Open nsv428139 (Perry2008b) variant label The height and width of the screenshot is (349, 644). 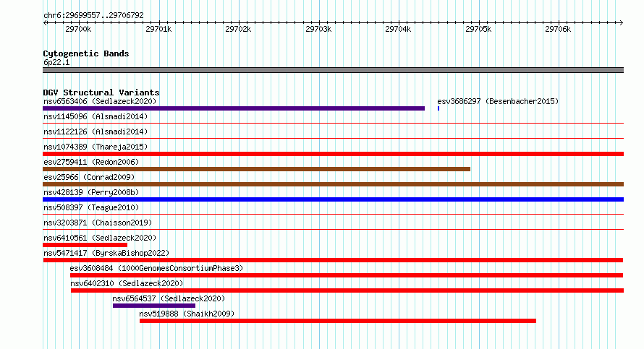tap(91, 192)
